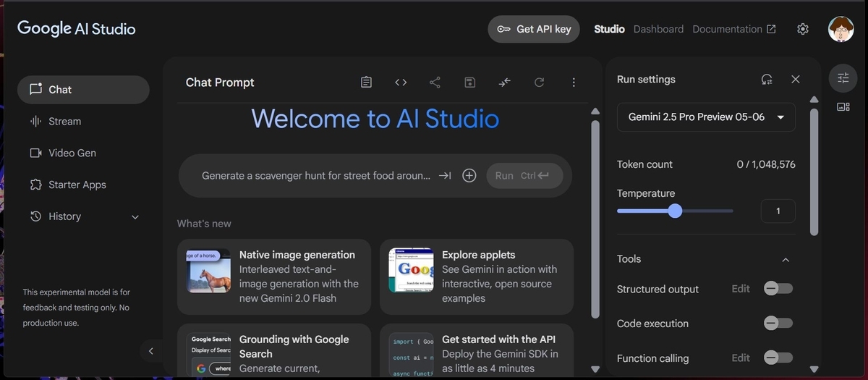Image resolution: width=868 pixels, height=380 pixels.
Task: Select Stream in the sidebar
Action: click(83, 122)
